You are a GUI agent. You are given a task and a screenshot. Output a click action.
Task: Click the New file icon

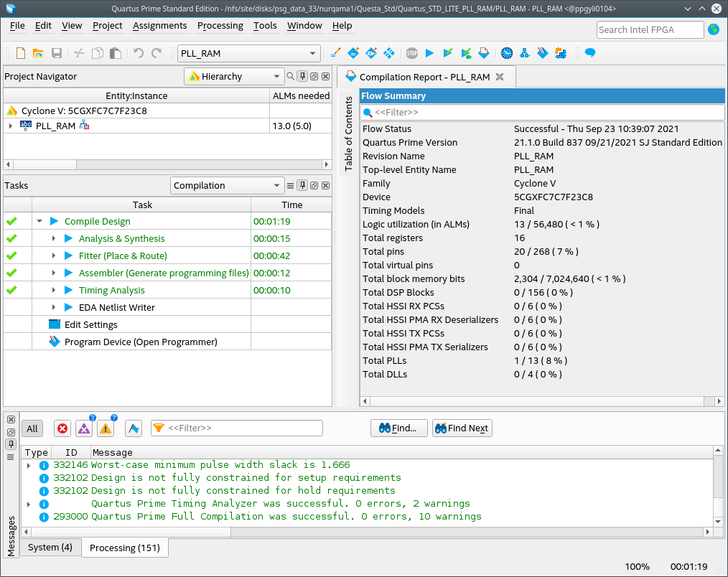coord(21,53)
